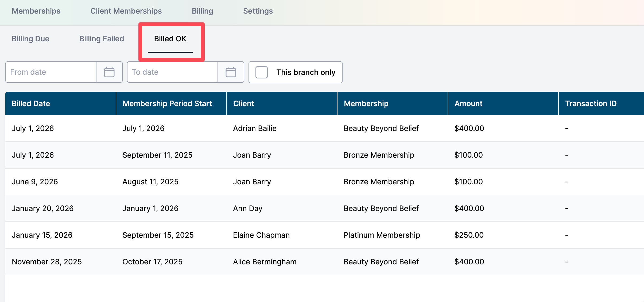The width and height of the screenshot is (644, 302).
Task: Click Beauty Beyond Belief in Adrian Bailie's row
Action: point(381,128)
